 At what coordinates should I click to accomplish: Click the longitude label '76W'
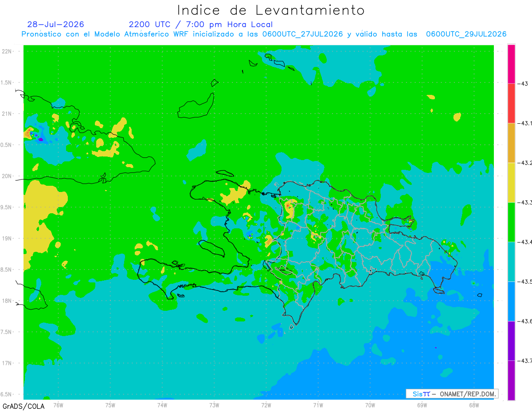(x=58, y=405)
